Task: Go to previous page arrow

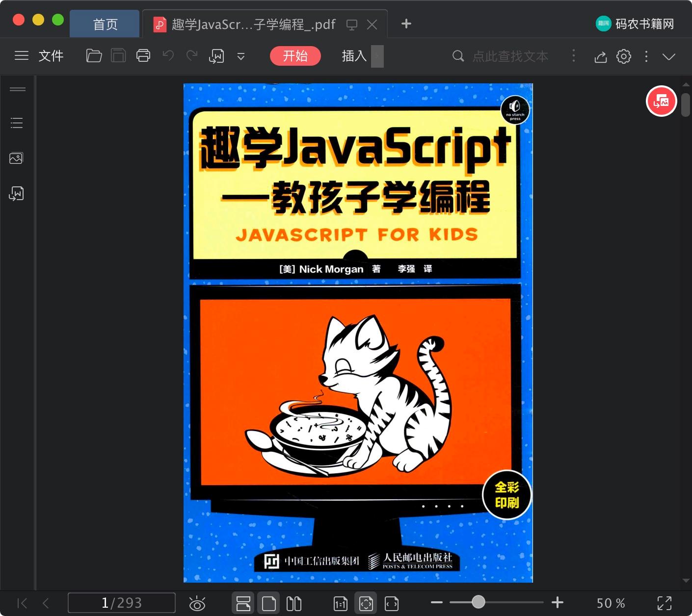Action: 46,603
